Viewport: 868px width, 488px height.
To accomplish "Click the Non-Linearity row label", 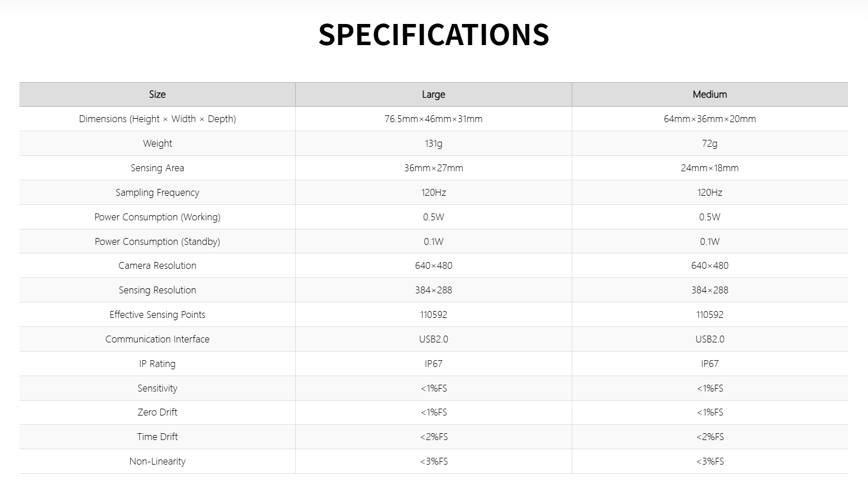I will click(x=157, y=461).
